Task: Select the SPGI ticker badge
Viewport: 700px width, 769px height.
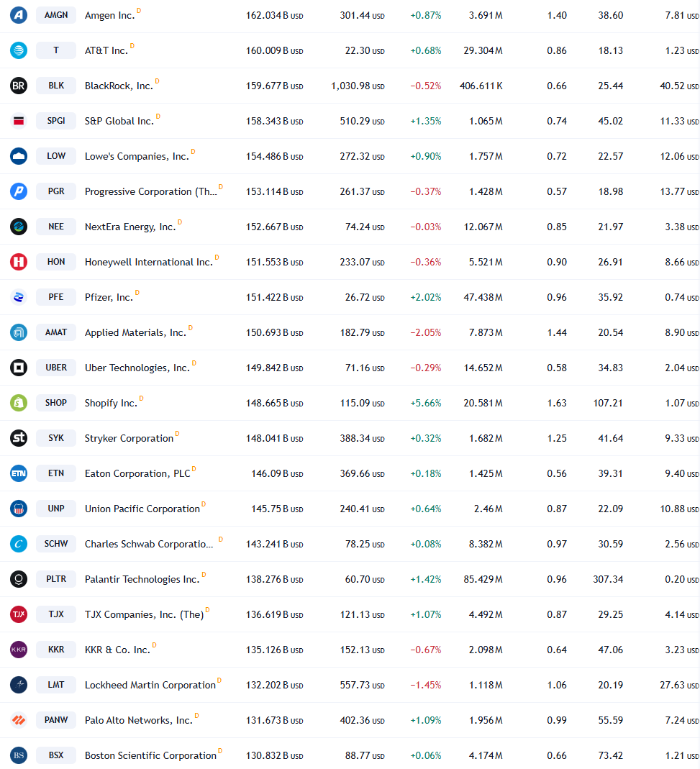Action: point(56,121)
